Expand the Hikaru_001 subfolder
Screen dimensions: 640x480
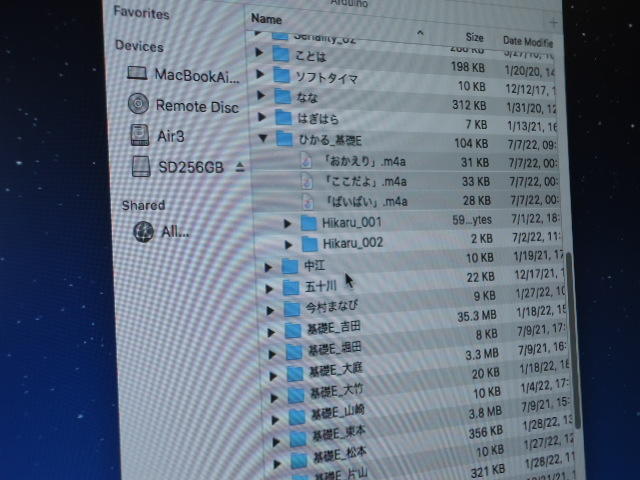pos(287,223)
